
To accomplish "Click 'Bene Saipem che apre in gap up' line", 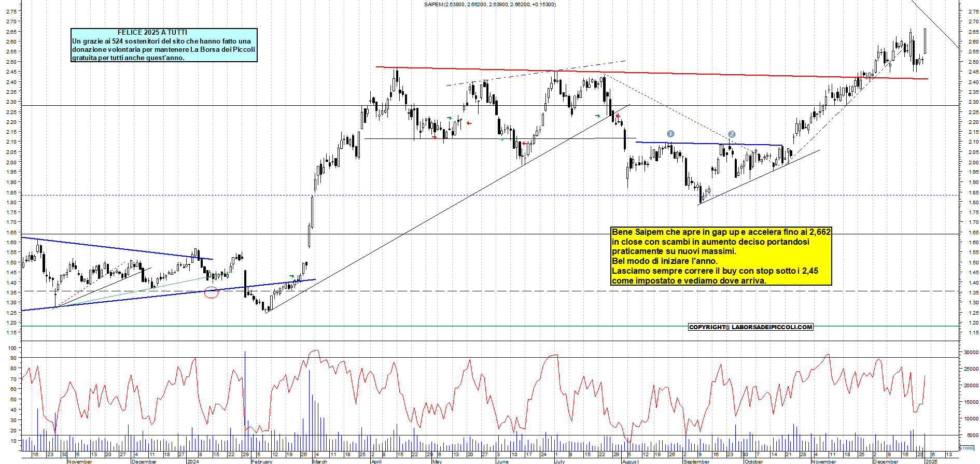I will 721,232.
